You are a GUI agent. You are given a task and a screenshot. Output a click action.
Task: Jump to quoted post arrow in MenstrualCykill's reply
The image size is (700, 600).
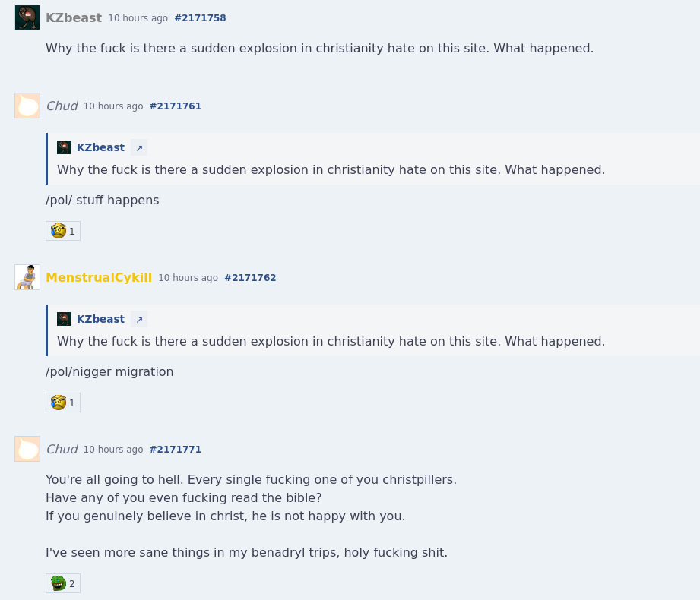click(x=139, y=320)
